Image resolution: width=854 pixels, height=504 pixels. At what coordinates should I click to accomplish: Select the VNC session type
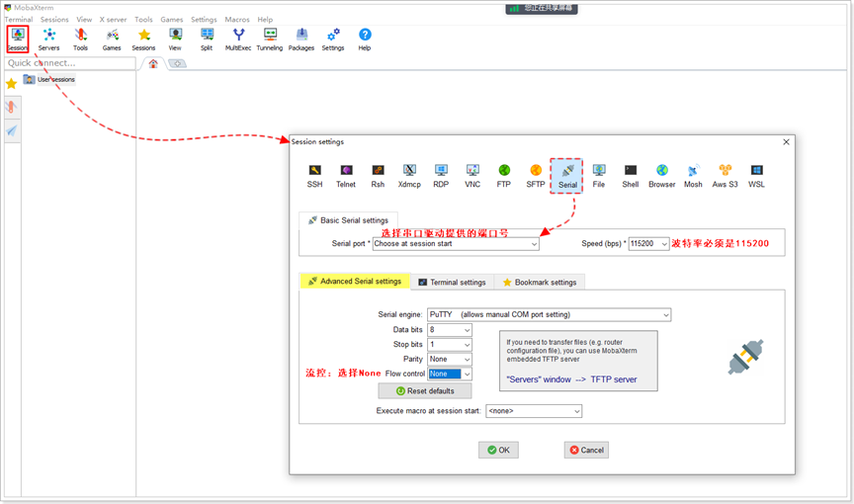tap(472, 176)
